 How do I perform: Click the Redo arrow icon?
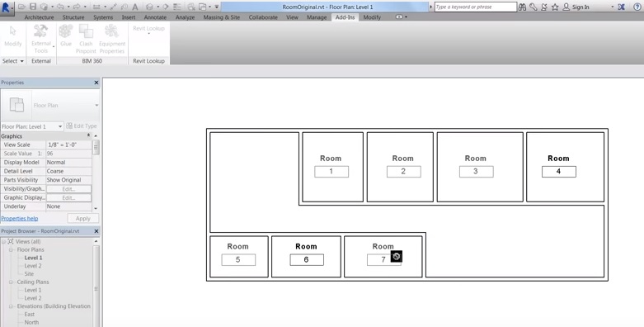point(77,7)
